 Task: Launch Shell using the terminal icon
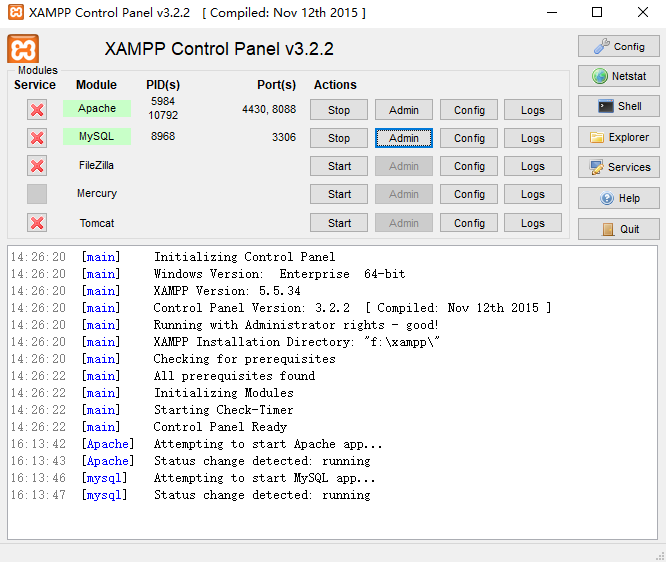click(618, 106)
